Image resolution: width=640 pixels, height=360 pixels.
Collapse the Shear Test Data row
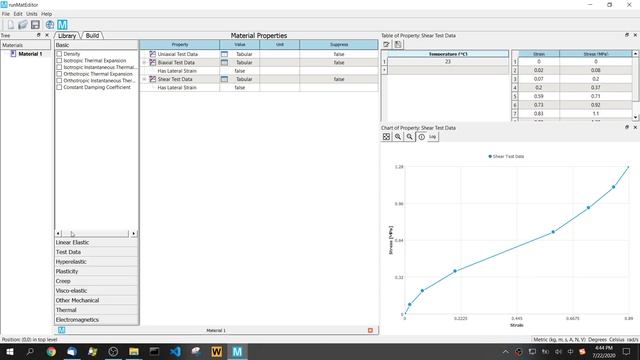[x=144, y=79]
